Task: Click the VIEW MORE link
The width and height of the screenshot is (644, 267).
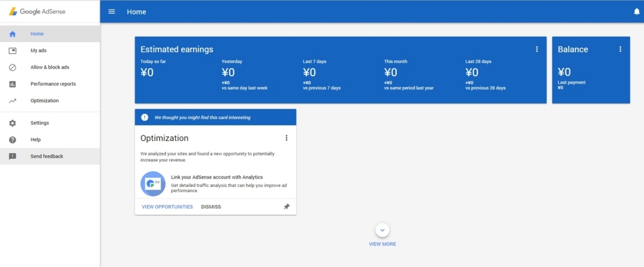Action: pyautogui.click(x=382, y=244)
